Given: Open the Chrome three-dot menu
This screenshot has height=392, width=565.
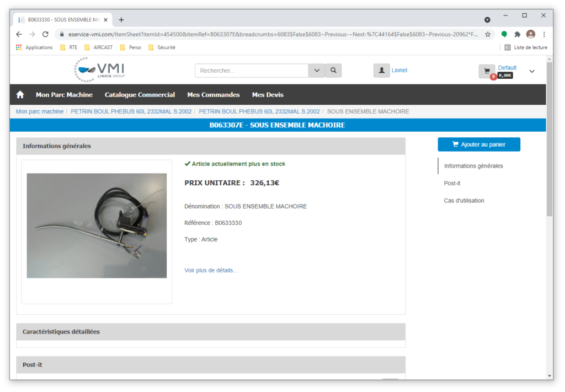Looking at the screenshot, I should pos(544,34).
